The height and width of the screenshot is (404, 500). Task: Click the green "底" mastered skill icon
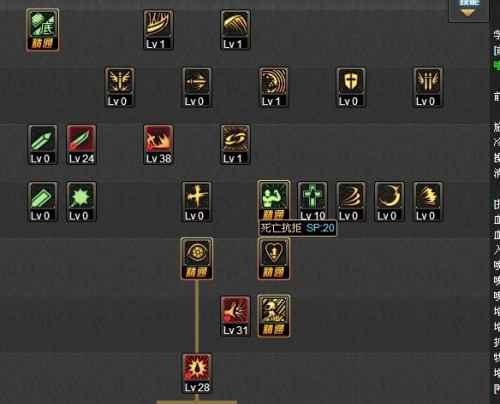tap(43, 30)
